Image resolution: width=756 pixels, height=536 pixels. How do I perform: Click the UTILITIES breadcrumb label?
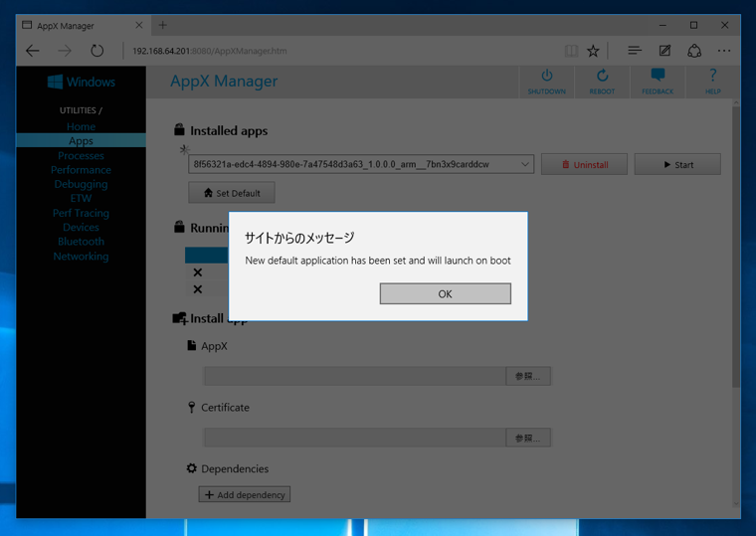pyautogui.click(x=81, y=110)
